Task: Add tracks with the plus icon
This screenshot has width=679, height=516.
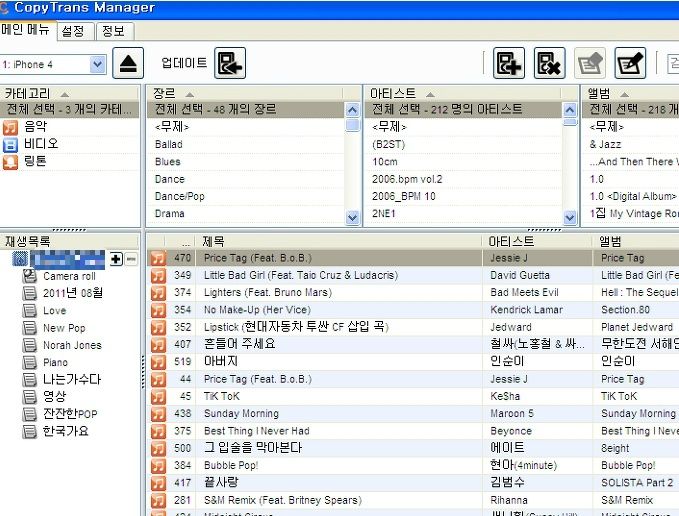Action: (x=509, y=63)
